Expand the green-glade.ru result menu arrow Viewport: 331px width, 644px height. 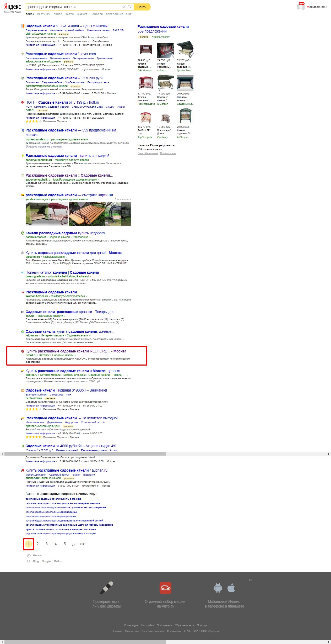(x=90, y=277)
